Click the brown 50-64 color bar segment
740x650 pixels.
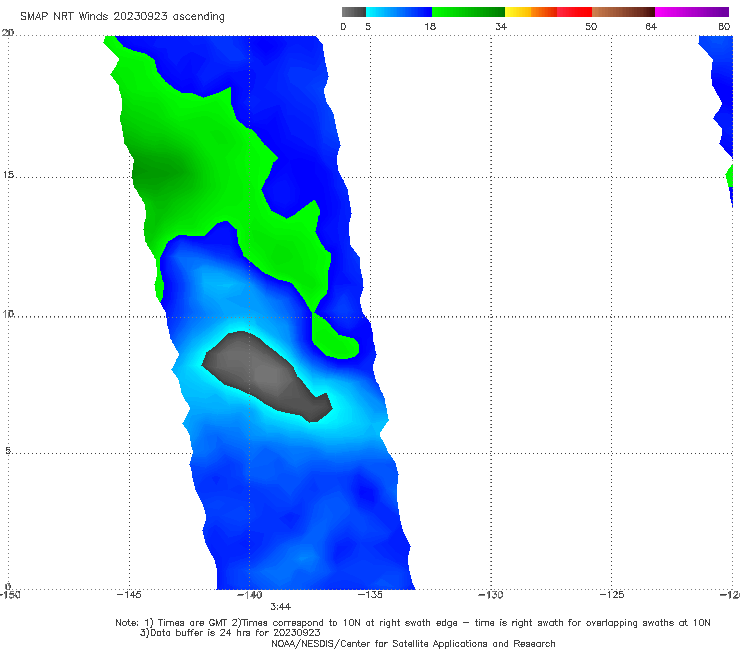pos(623,12)
